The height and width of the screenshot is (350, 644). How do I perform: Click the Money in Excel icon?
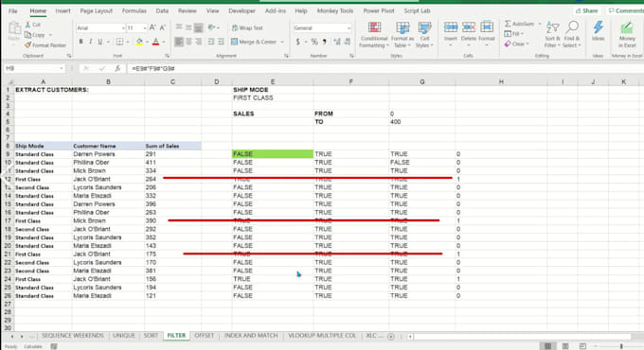pos(627,35)
